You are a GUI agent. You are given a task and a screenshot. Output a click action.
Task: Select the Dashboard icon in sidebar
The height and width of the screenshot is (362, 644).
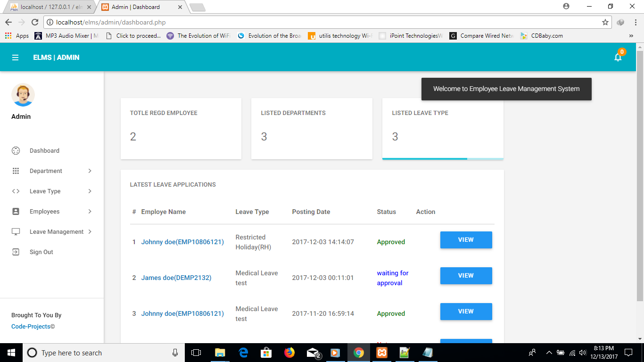(16, 150)
